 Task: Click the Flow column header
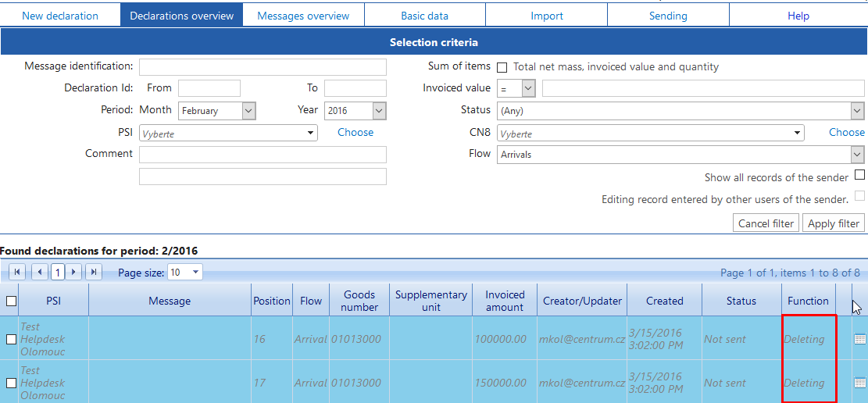click(x=311, y=301)
